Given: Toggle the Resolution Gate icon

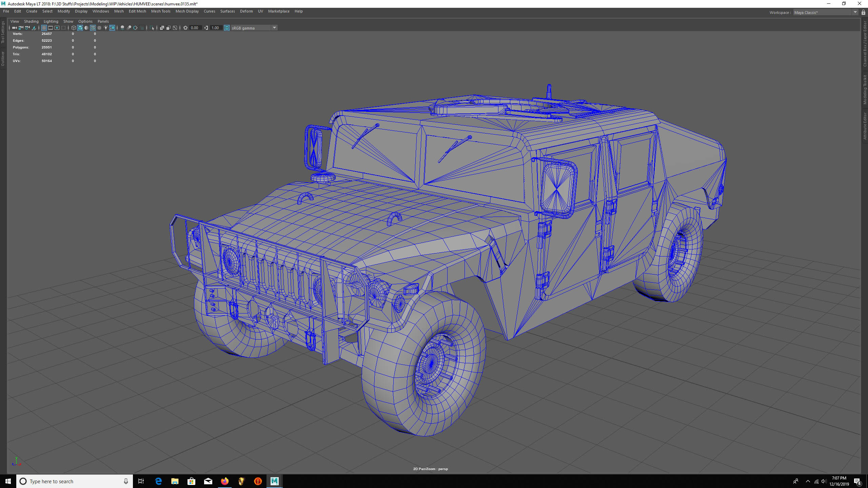Looking at the screenshot, I should click(57, 28).
